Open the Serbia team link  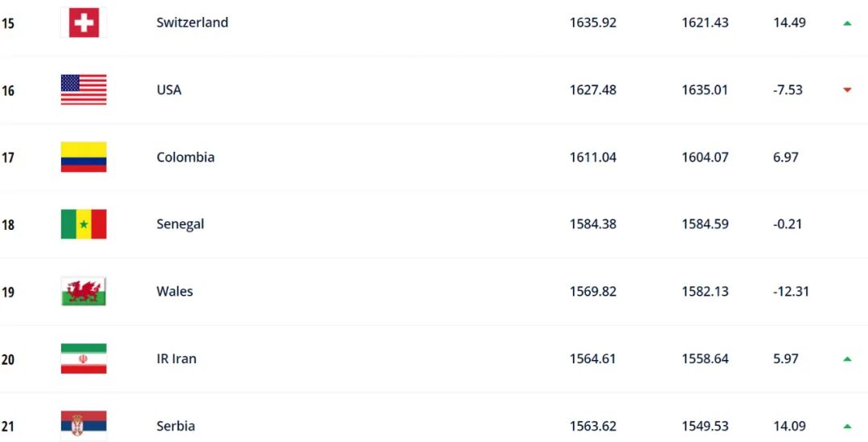[175, 426]
